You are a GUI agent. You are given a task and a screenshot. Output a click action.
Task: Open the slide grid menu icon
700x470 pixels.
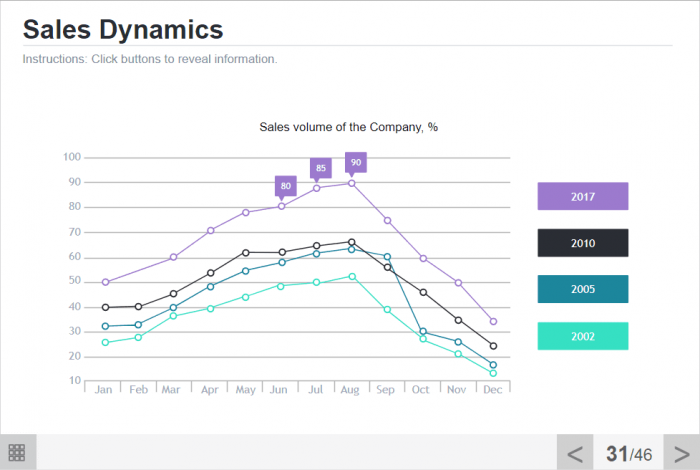16,452
